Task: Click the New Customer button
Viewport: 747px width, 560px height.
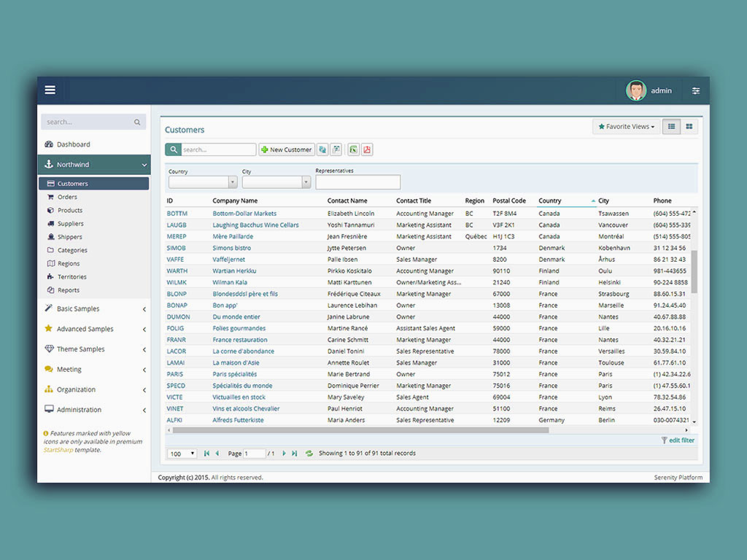Action: pos(287,149)
